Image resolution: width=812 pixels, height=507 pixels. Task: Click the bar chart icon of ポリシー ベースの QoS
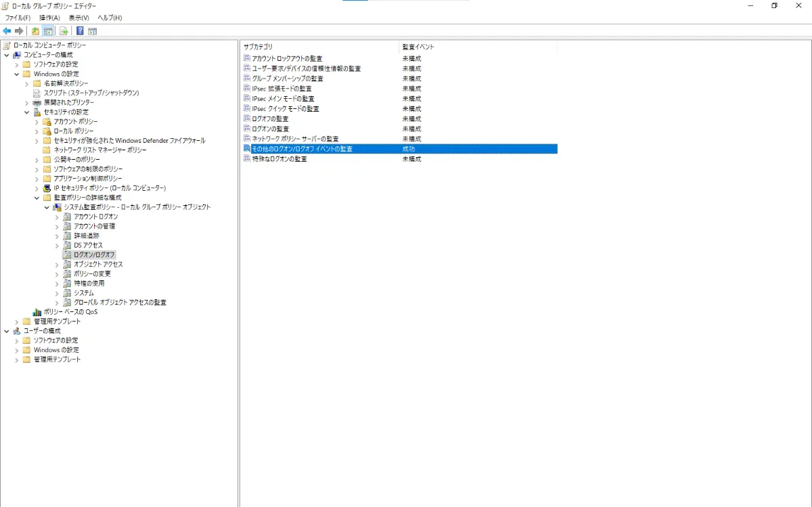coord(37,312)
